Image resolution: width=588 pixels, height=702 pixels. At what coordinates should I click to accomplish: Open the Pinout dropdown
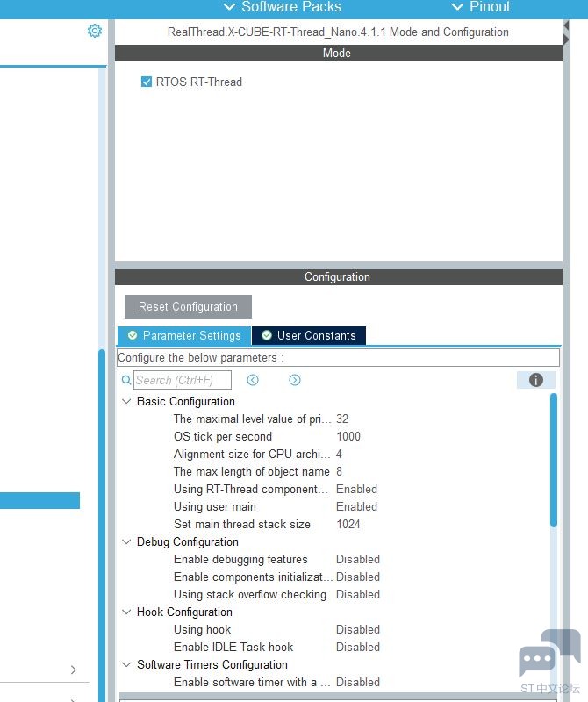pyautogui.click(x=481, y=7)
